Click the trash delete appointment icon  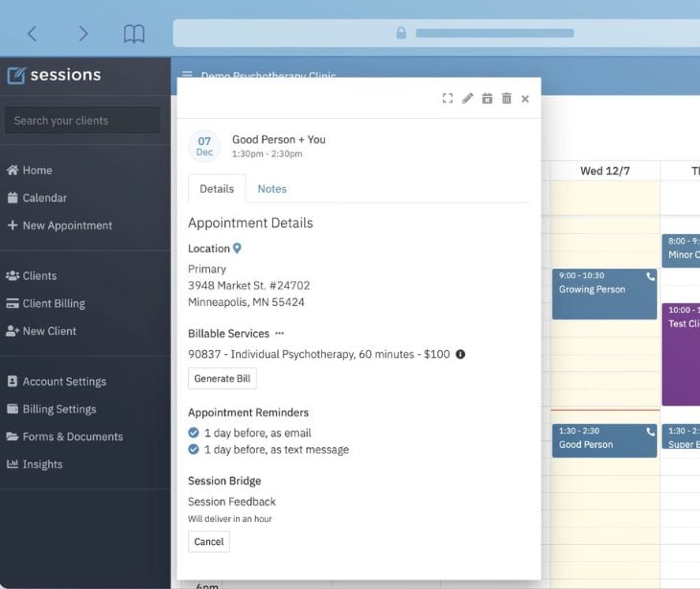506,98
